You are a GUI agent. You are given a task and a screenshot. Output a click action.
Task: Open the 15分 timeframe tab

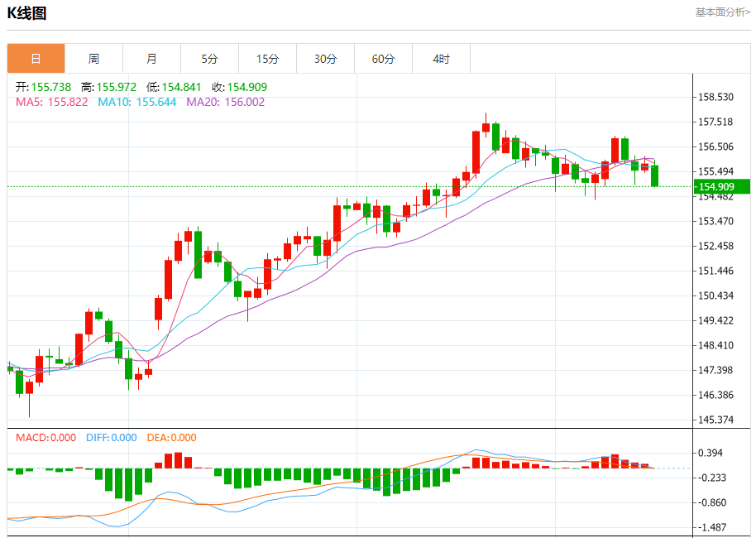pos(267,59)
